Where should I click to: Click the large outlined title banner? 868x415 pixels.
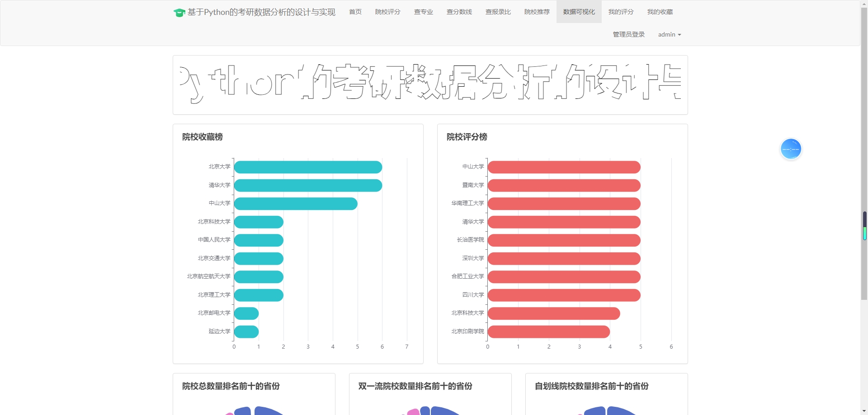click(x=430, y=85)
